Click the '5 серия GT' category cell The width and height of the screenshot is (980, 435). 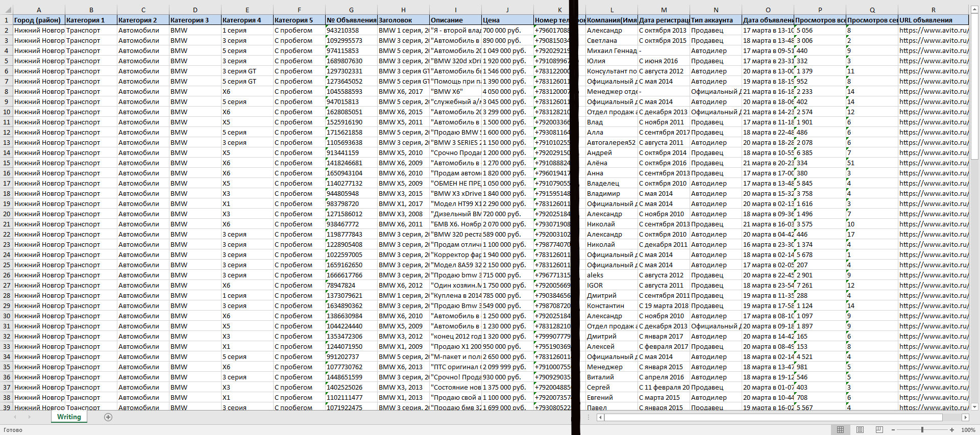click(x=247, y=81)
